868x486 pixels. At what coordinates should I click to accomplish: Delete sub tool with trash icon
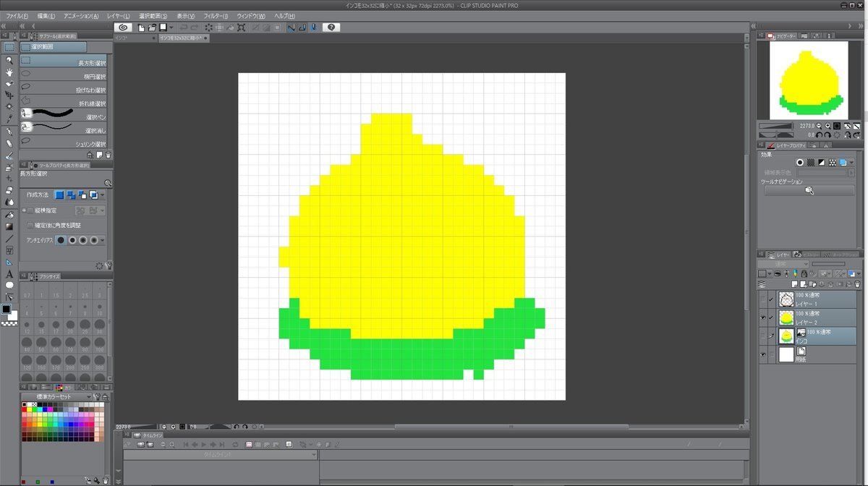pyautogui.click(x=109, y=154)
